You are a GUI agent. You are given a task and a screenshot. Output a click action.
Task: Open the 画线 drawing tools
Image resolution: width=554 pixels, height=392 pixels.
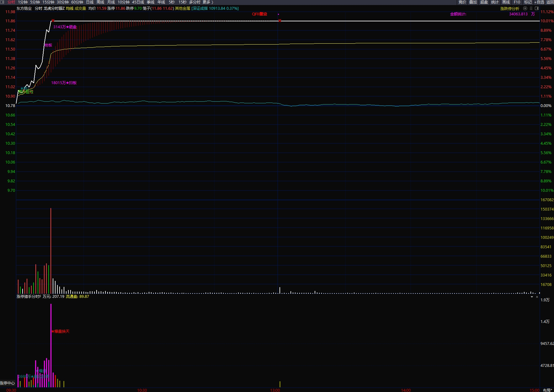click(506, 2)
